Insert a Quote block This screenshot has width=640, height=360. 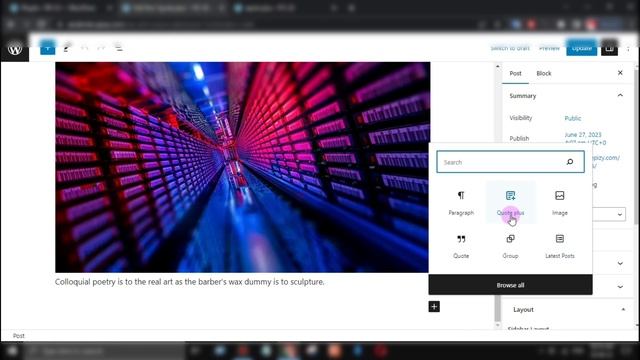461,246
